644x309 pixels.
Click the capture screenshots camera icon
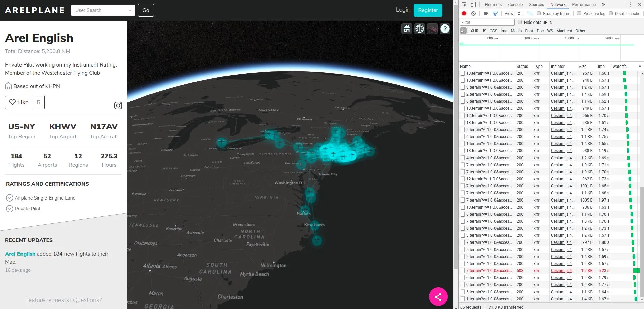coord(486,13)
